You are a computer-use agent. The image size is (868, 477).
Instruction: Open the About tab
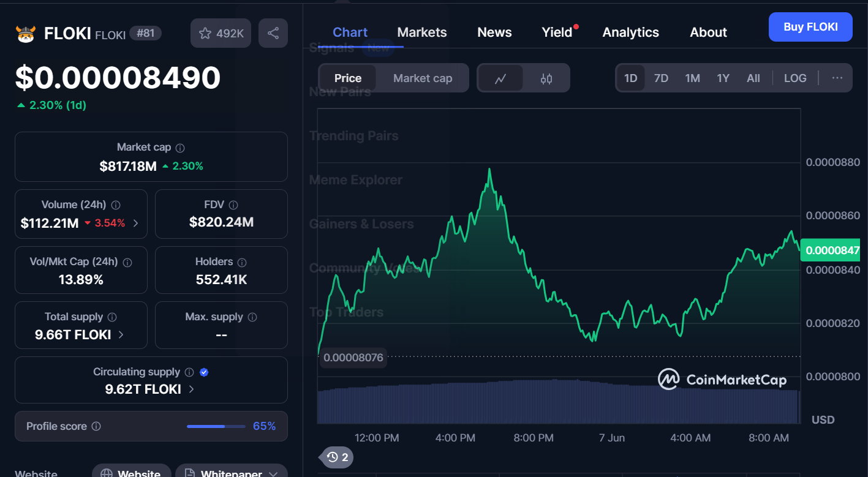pyautogui.click(x=709, y=32)
